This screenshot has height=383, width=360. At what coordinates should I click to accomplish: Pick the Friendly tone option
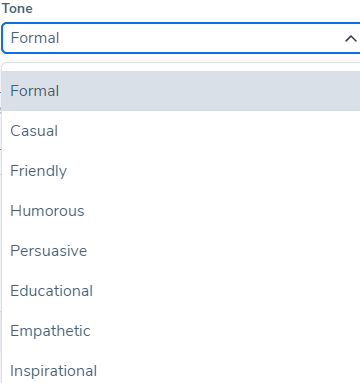pos(181,171)
